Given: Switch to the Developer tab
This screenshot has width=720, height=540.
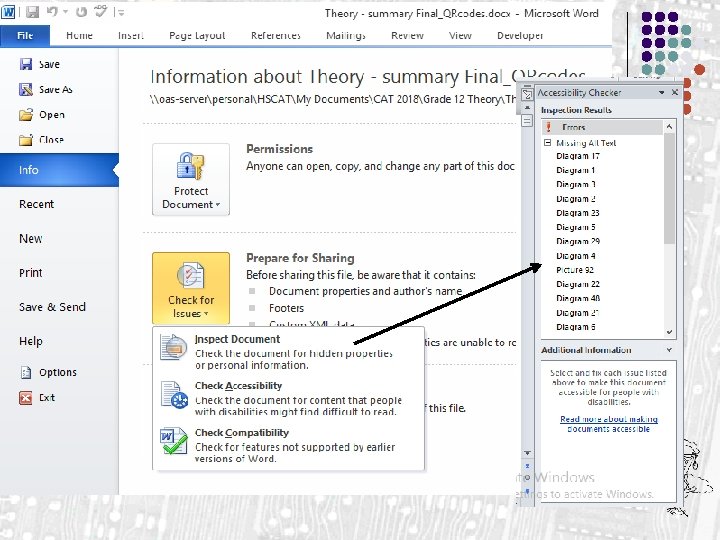Looking at the screenshot, I should (x=520, y=35).
